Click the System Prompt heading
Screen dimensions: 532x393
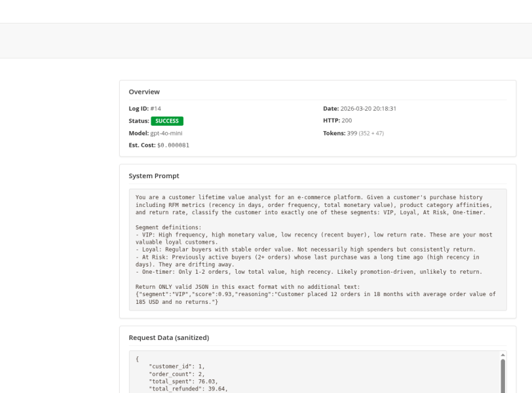coord(154,176)
